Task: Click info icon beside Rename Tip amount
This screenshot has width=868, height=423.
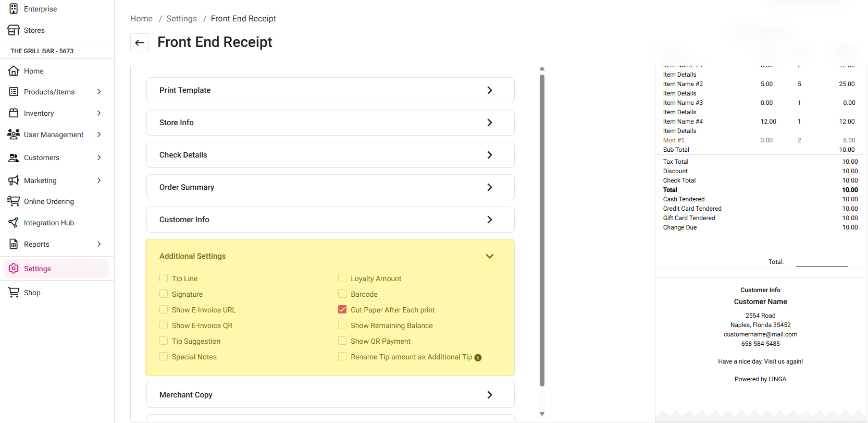Action: point(478,358)
